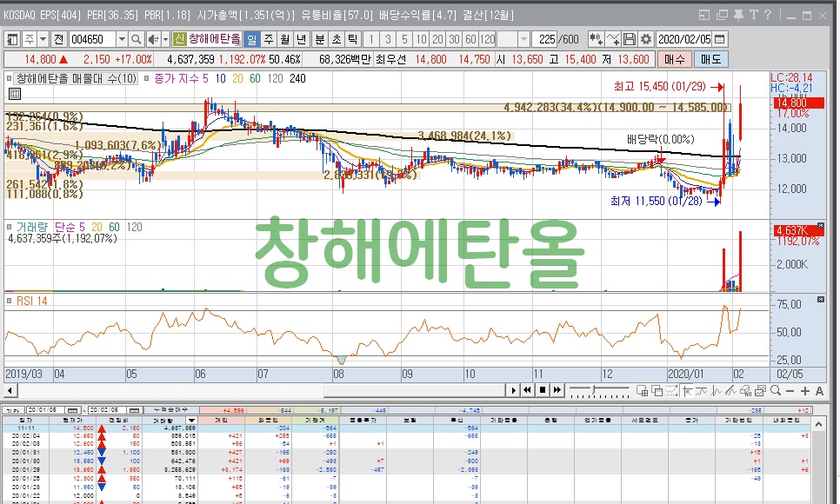Click the RSI 14 indicator label

click(31, 301)
